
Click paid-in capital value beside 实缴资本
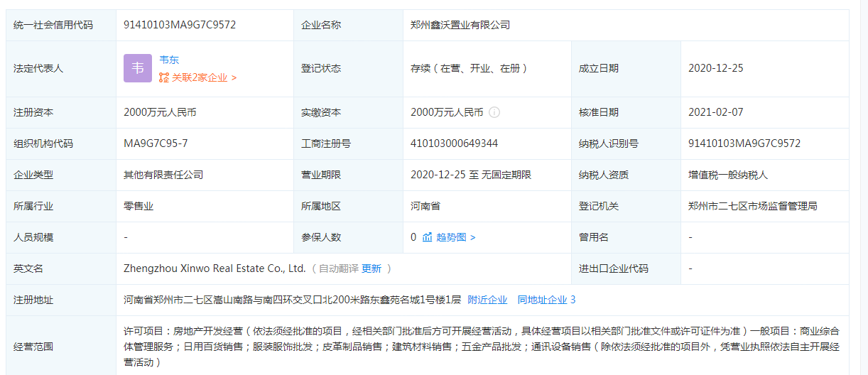tap(447, 112)
